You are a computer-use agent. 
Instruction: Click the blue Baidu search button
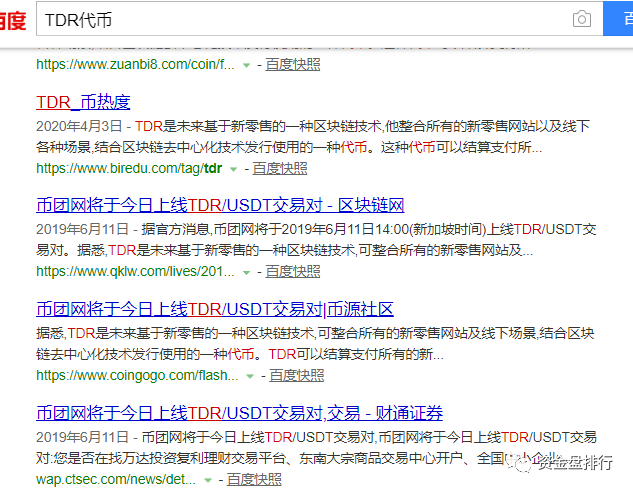pyautogui.click(x=618, y=19)
